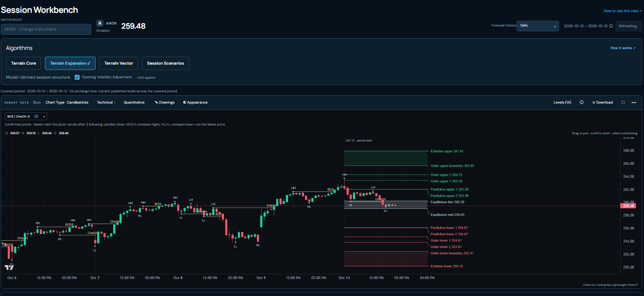Viewport: 644px width, 296px height.
Task: Download the chart data
Action: pyautogui.click(x=602, y=102)
